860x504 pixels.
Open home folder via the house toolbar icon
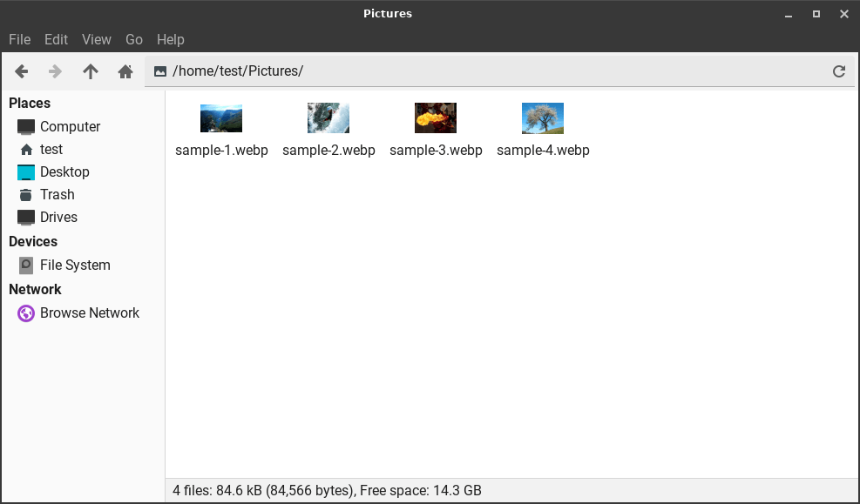coord(125,71)
